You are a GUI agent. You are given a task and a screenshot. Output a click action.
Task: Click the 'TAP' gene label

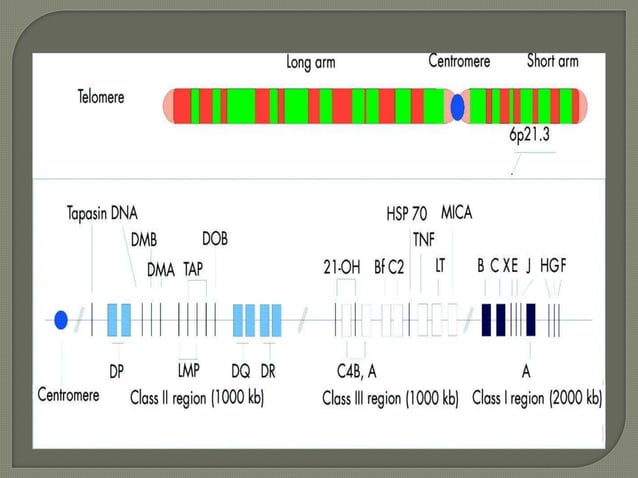click(x=193, y=269)
